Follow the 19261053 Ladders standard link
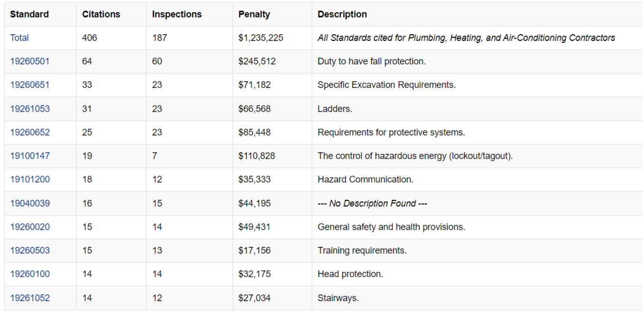This screenshot has height=312, width=644. pos(30,109)
